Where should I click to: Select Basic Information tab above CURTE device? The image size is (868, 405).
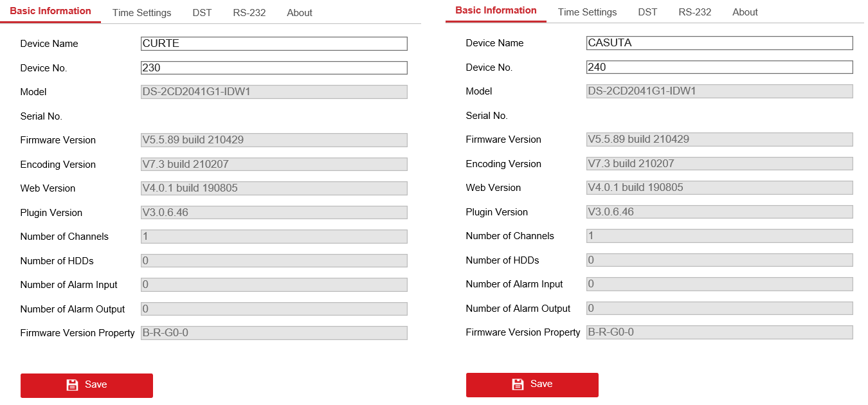(x=50, y=12)
